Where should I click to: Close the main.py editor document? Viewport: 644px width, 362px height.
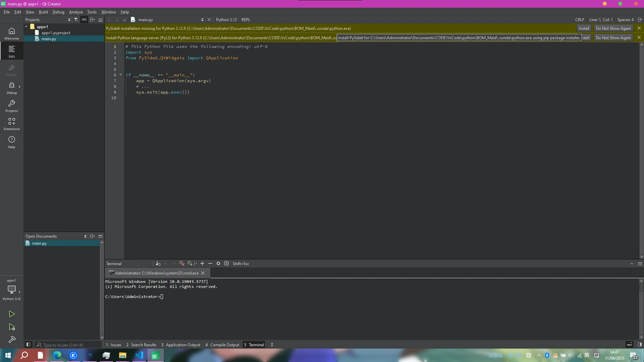tap(209, 20)
